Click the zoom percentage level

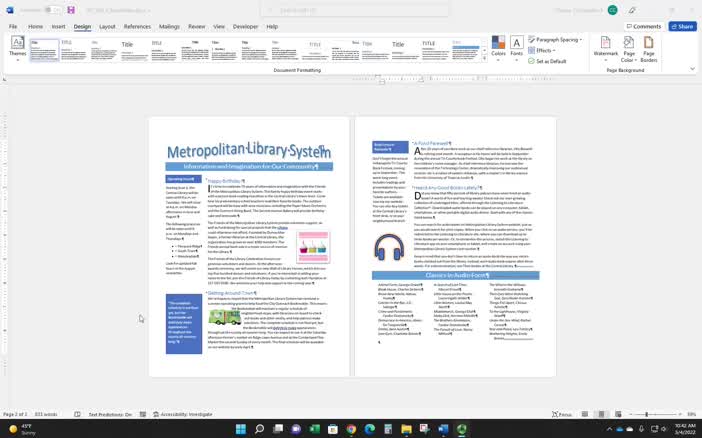pos(691,414)
